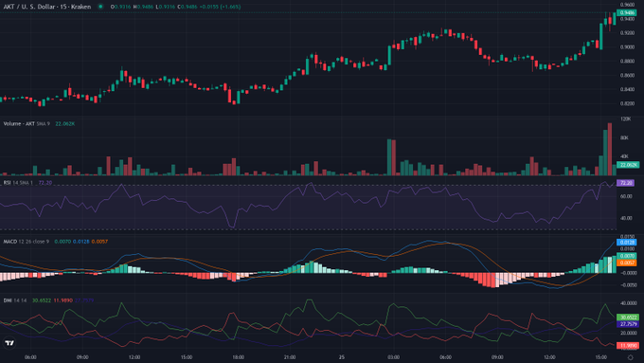The image size is (644, 363).
Task: Click the 22.062K volume axis label
Action: 628,165
